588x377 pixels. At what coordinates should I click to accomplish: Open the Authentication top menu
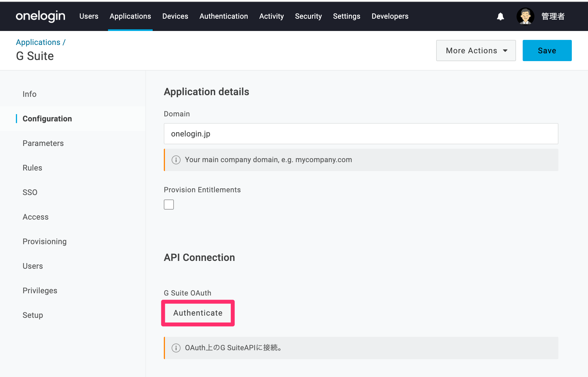tap(224, 16)
